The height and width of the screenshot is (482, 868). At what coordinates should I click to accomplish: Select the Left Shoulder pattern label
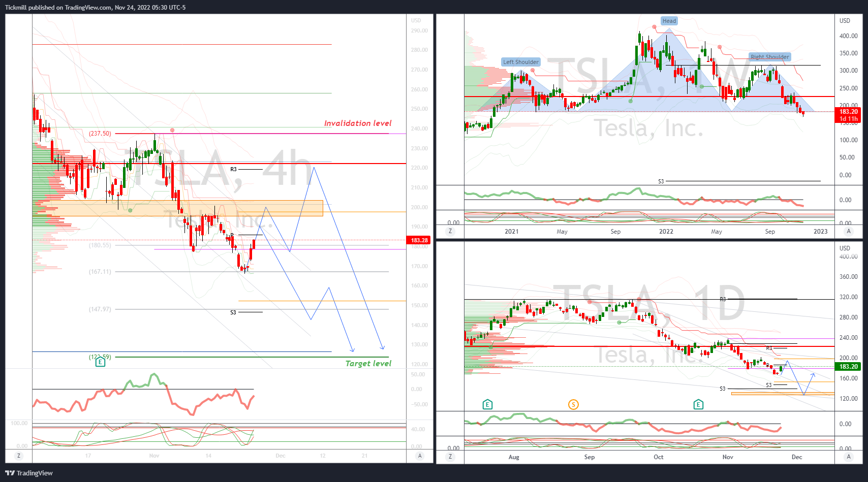click(x=521, y=62)
